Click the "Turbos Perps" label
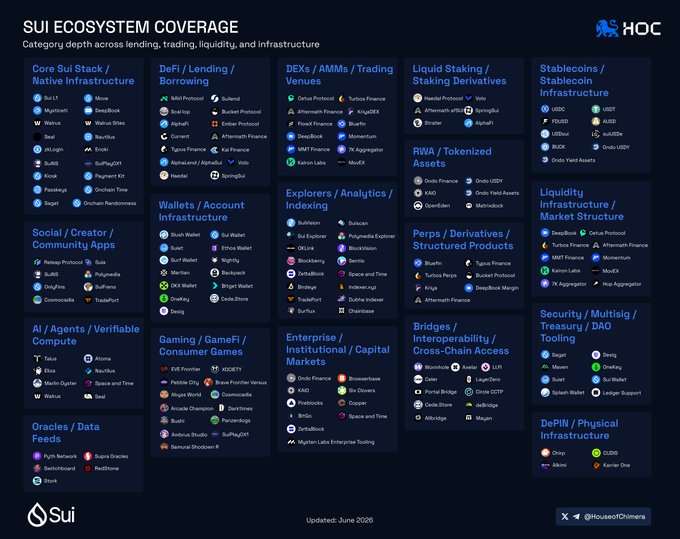 point(441,275)
